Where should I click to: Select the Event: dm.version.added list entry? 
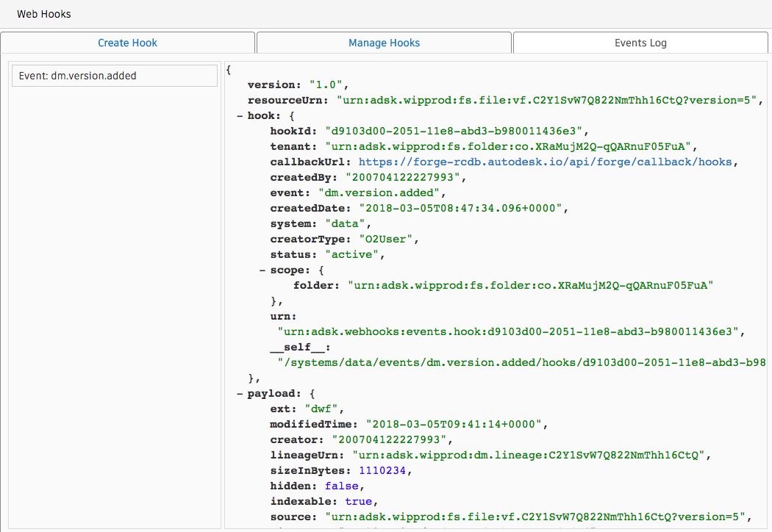click(114, 75)
